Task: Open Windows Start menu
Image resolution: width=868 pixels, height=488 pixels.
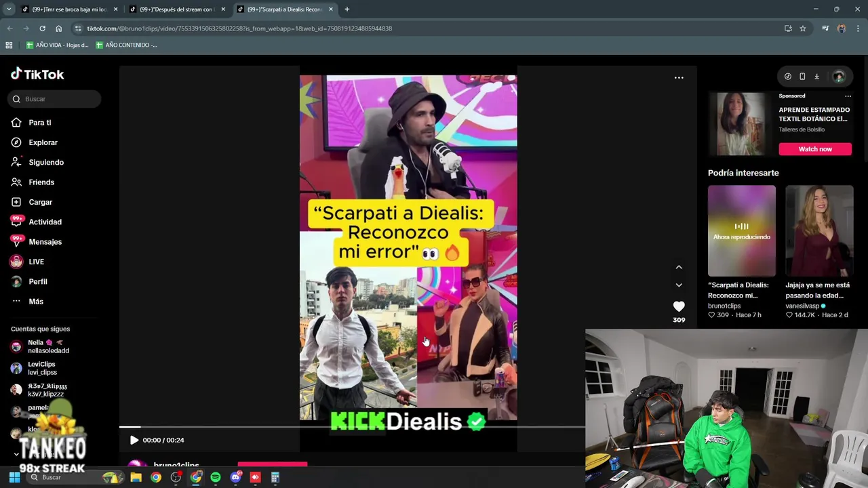Action: pos(14,477)
